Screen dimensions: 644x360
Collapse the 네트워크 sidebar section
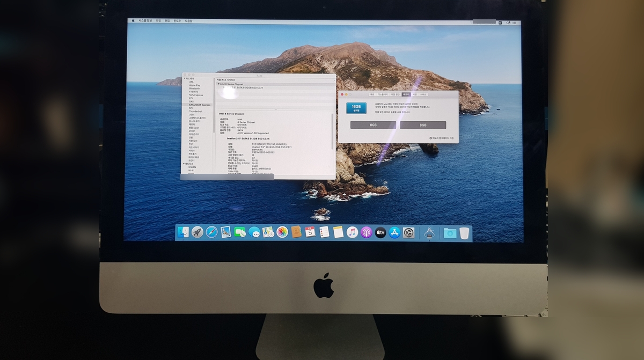[x=184, y=164]
